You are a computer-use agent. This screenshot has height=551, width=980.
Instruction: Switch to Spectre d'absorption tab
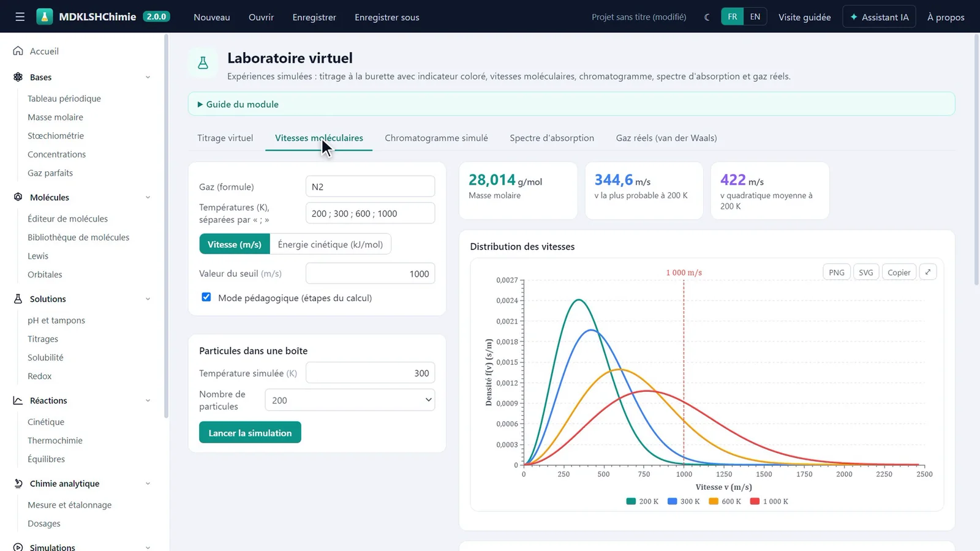[552, 138]
